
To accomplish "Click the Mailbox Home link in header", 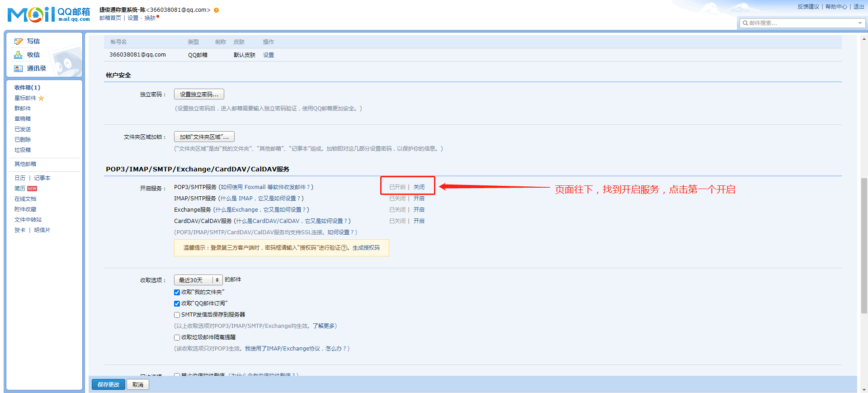I will pyautogui.click(x=110, y=18).
